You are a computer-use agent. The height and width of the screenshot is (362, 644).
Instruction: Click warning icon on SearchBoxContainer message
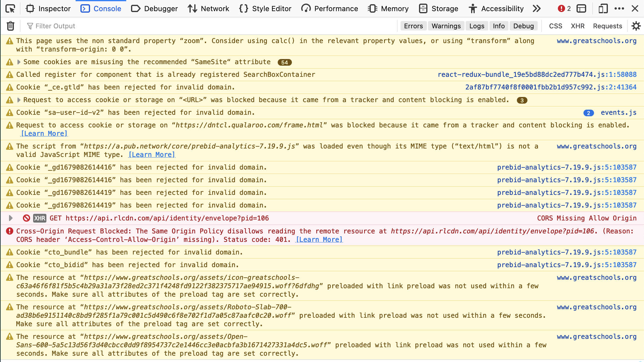[x=10, y=74]
